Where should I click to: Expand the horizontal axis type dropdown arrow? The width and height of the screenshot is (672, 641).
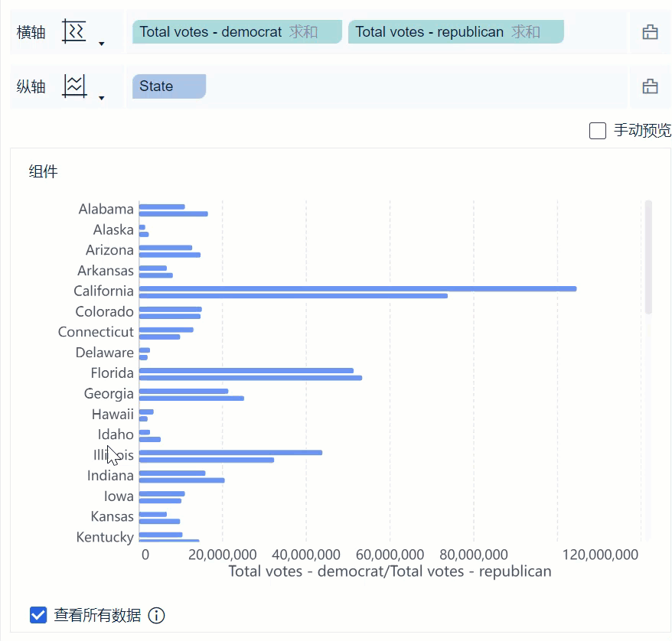pos(102,44)
